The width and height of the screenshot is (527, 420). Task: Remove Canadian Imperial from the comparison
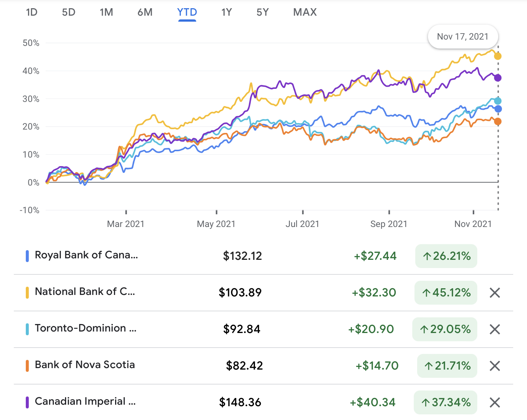tap(494, 402)
